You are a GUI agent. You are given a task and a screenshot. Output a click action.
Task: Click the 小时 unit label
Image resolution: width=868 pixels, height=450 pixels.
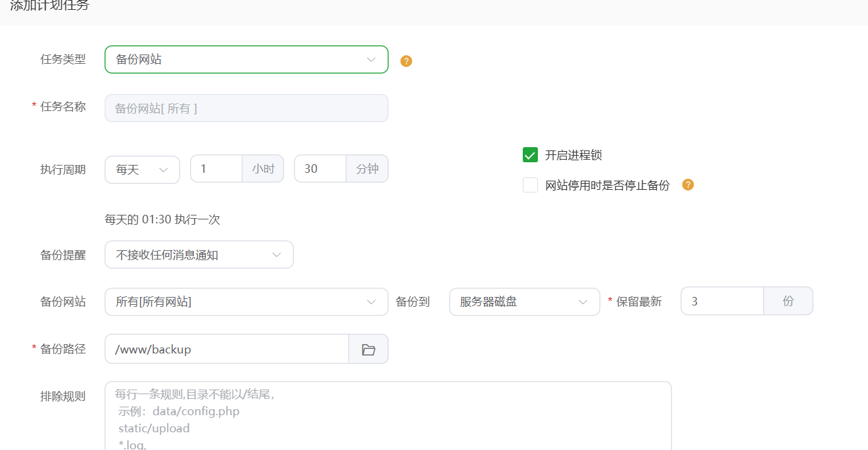coord(263,168)
